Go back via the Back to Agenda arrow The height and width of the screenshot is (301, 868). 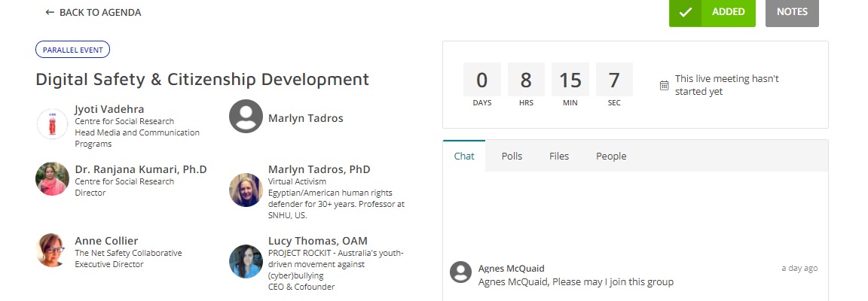coord(50,12)
